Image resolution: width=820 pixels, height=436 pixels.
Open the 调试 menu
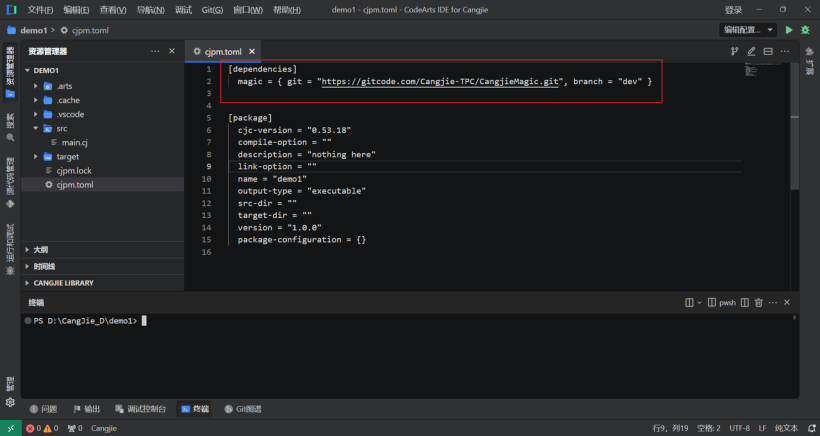tap(183, 10)
